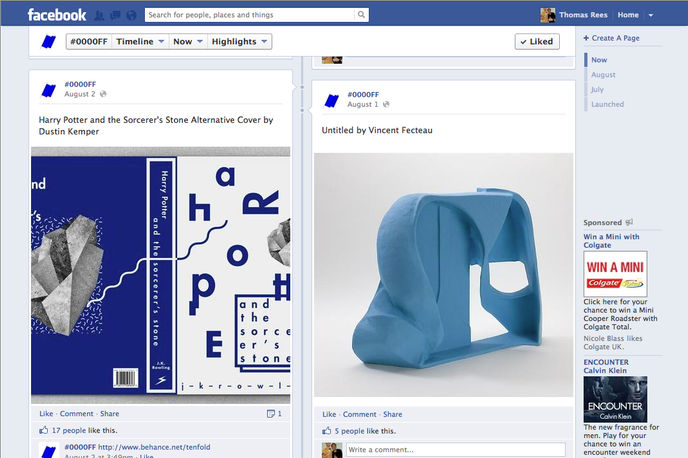Open messages icon in top bar

coord(115,15)
